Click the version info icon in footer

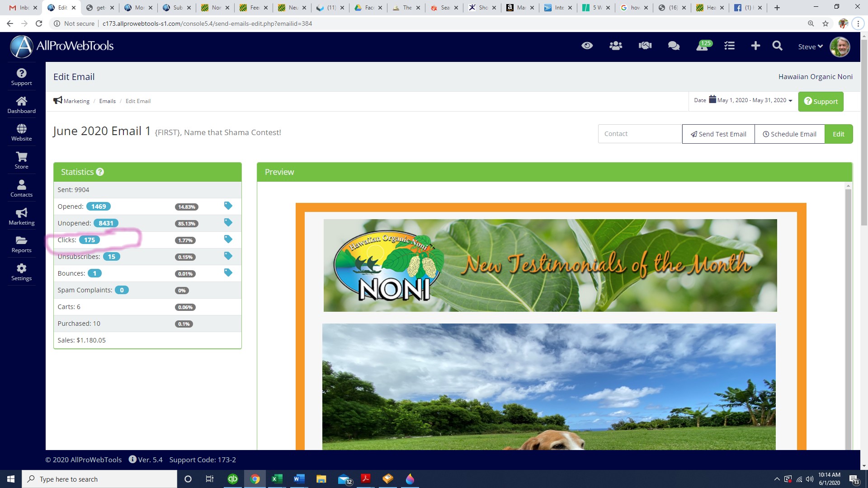coord(132,459)
